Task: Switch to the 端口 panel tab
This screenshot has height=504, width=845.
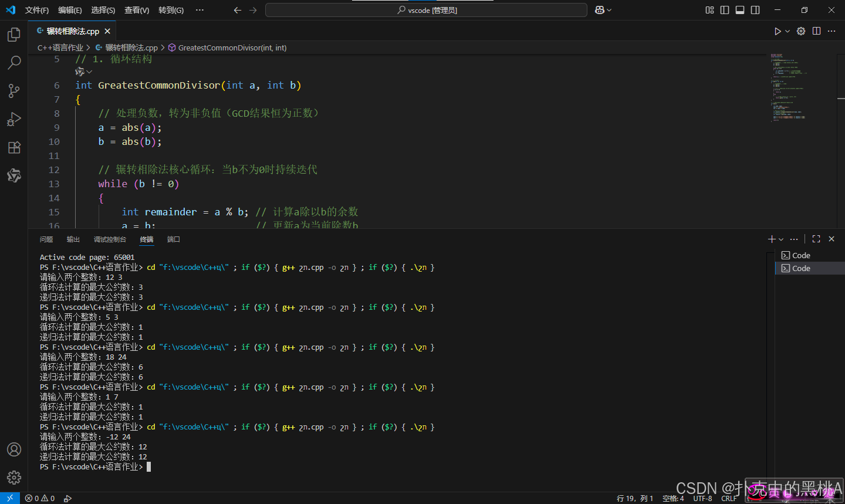Action: coord(174,239)
